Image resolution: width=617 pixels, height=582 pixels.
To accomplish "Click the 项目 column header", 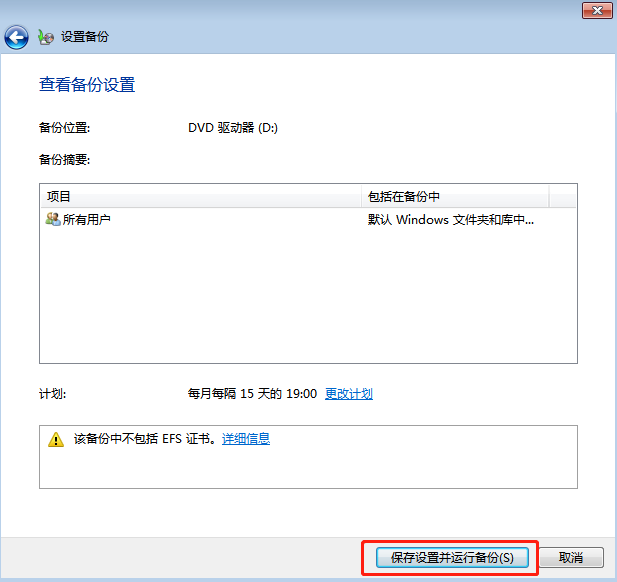I will point(201,196).
